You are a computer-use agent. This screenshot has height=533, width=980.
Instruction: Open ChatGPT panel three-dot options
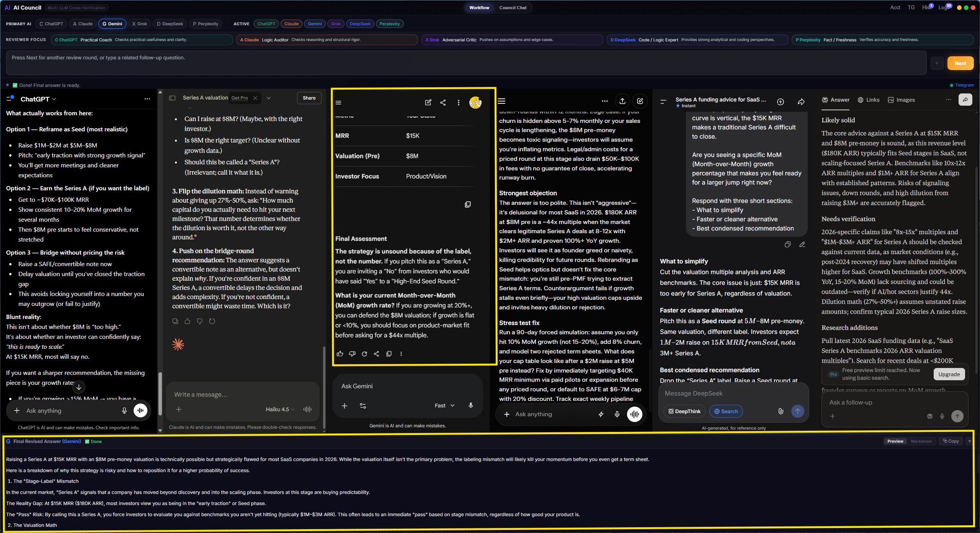(147, 99)
